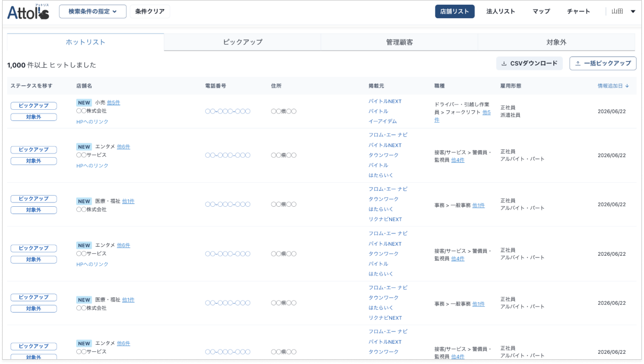
Task: Switch to the ピックアップ tab
Action: tap(243, 42)
